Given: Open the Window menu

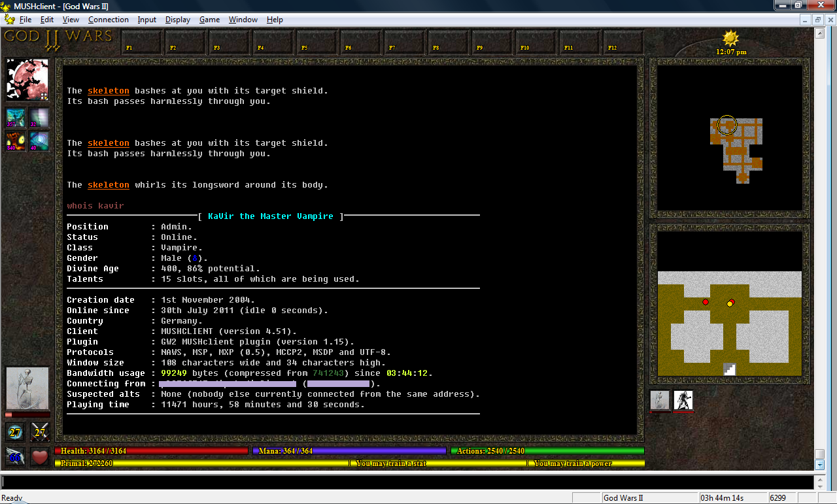Looking at the screenshot, I should tap(243, 20).
